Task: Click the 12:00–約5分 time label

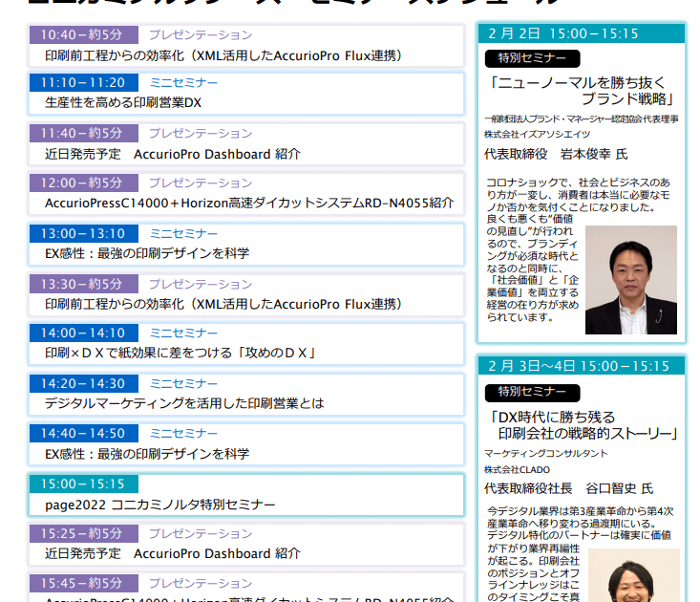Action: 83,183
